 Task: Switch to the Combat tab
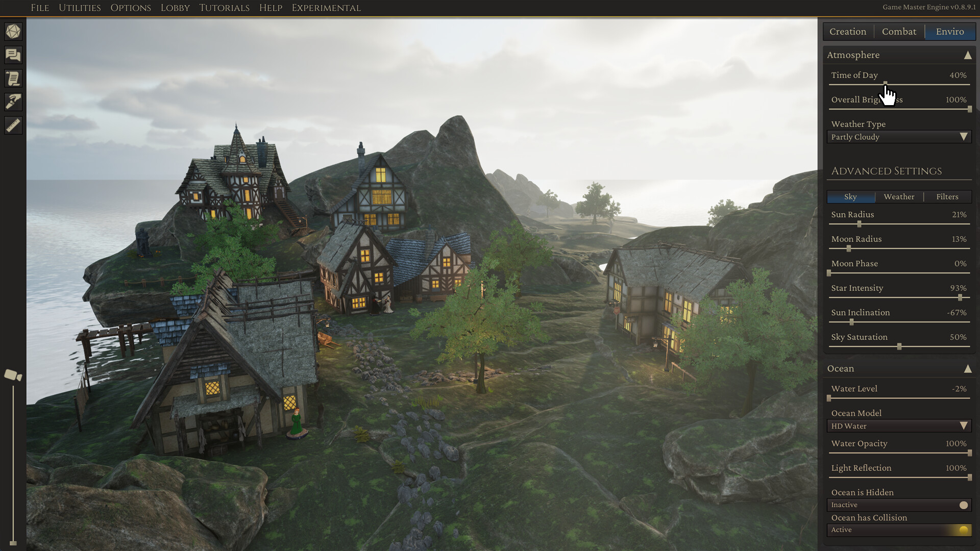(x=899, y=31)
